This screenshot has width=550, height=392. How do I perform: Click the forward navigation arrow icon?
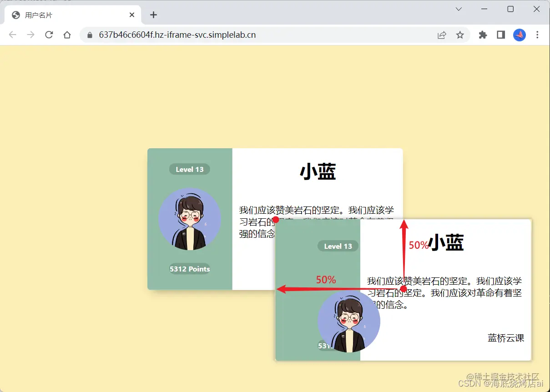[30, 35]
